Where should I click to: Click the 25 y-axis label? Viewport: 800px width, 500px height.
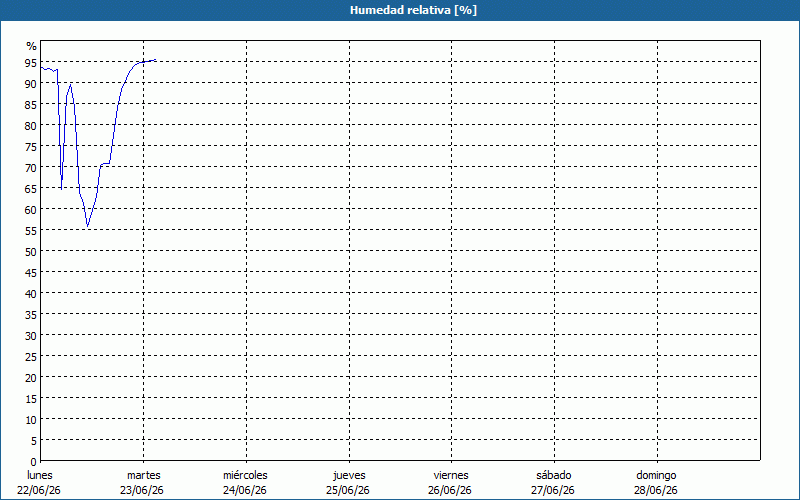[x=31, y=357]
